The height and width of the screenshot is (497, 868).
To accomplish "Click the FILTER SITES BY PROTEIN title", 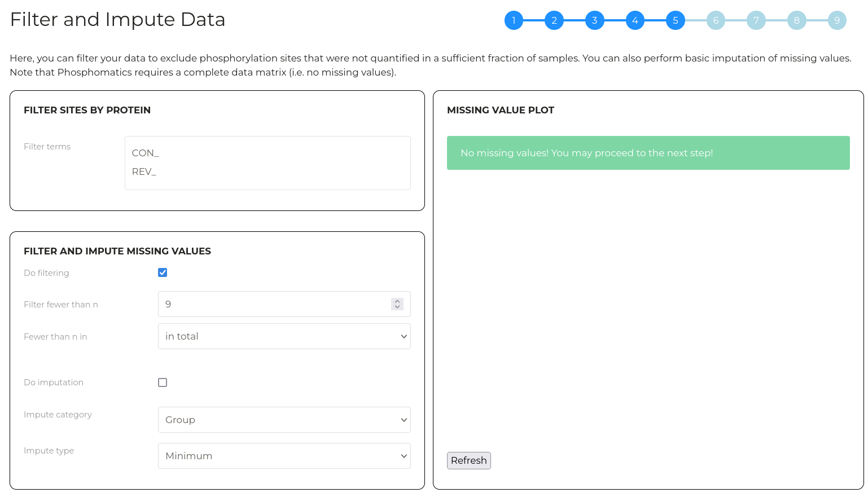I will click(x=87, y=110).
